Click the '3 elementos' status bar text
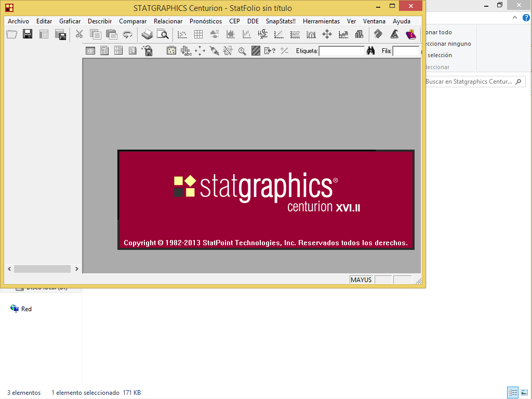 tap(24, 393)
